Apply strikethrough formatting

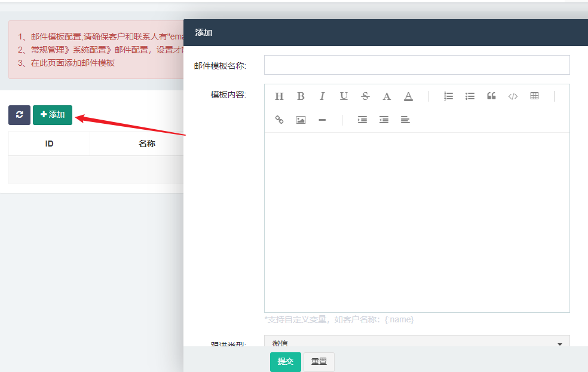point(365,96)
